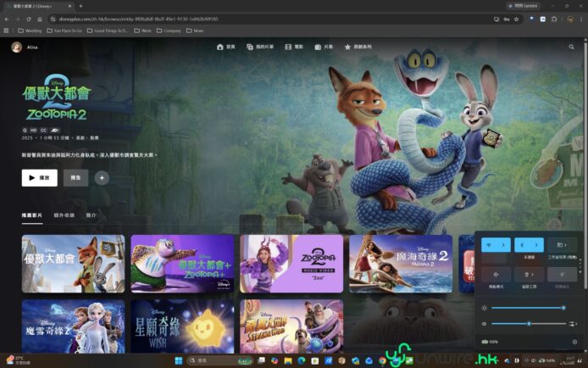Adjust the brightness slider
The image size is (588, 368).
click(x=527, y=308)
